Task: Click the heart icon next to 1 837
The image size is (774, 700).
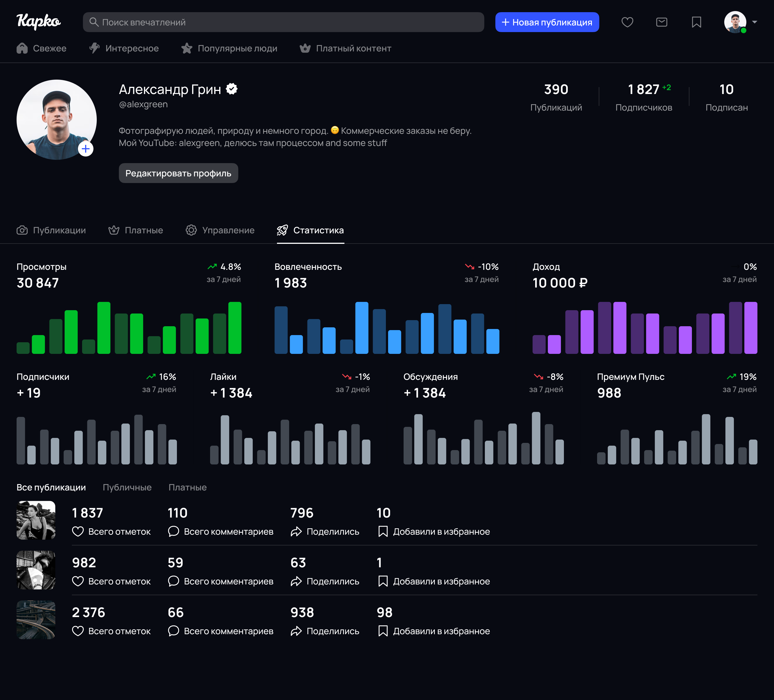Action: (x=78, y=531)
